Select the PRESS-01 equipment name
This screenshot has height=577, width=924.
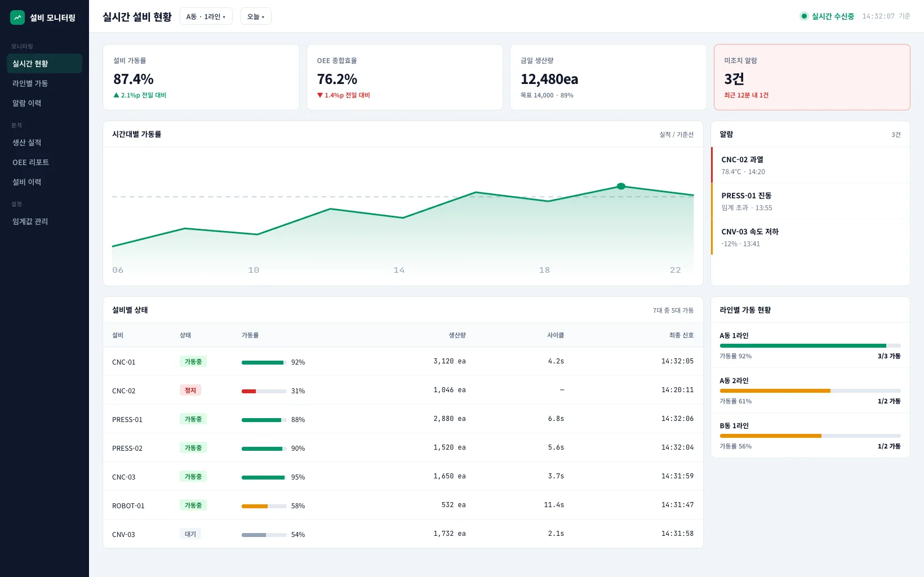coord(127,420)
